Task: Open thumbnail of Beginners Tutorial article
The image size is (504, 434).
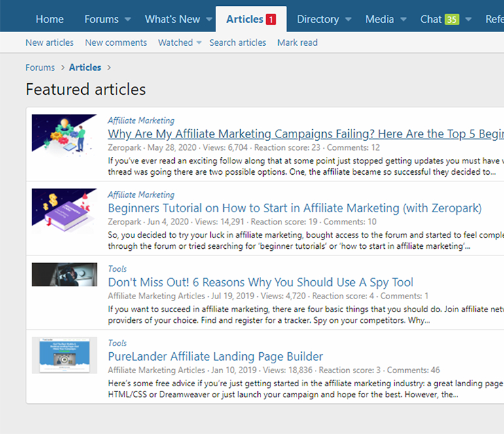Action: [64, 211]
